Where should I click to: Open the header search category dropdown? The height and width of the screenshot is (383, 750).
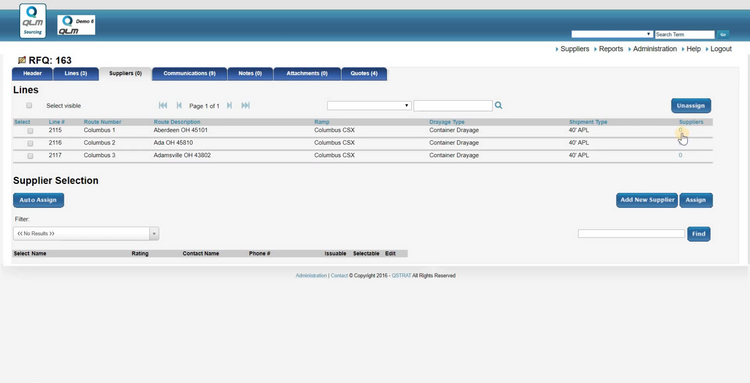tap(612, 34)
